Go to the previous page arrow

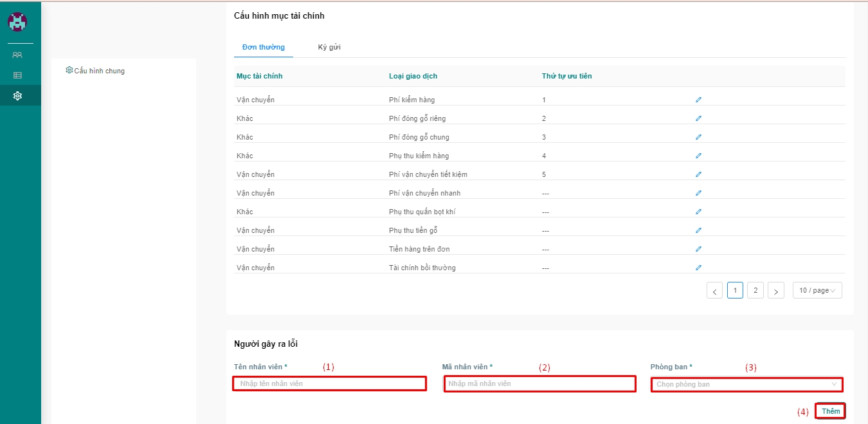pyautogui.click(x=714, y=291)
